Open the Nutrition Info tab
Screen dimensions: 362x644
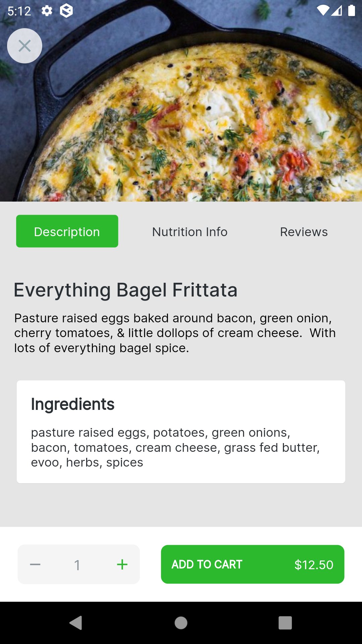pyautogui.click(x=190, y=232)
